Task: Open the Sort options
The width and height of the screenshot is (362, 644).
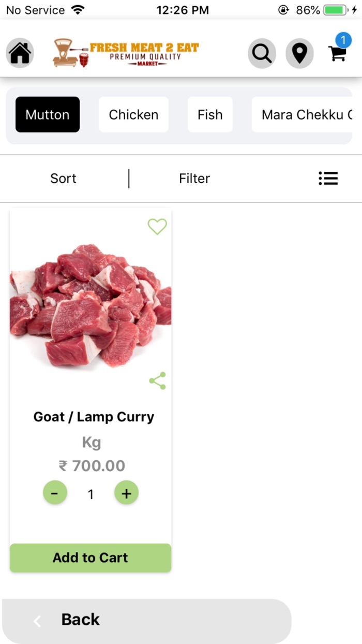Action: 63,178
